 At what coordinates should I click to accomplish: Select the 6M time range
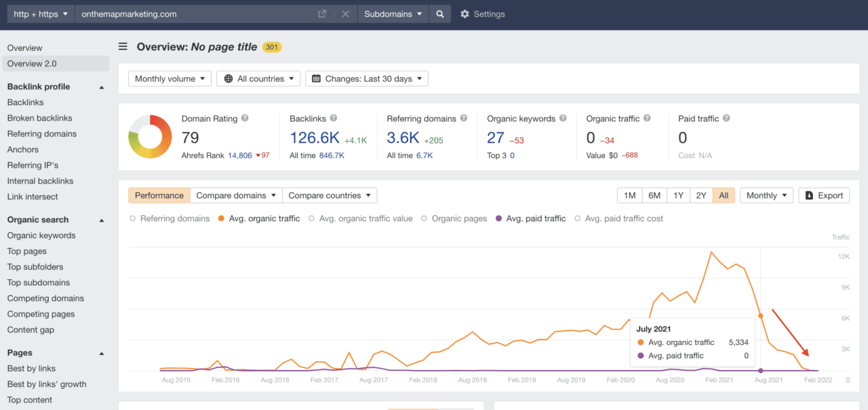654,195
